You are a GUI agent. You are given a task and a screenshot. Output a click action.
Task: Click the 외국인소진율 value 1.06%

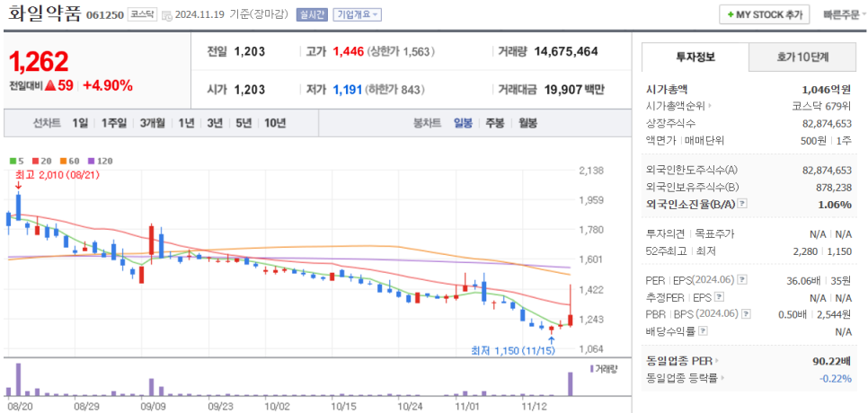[835, 204]
